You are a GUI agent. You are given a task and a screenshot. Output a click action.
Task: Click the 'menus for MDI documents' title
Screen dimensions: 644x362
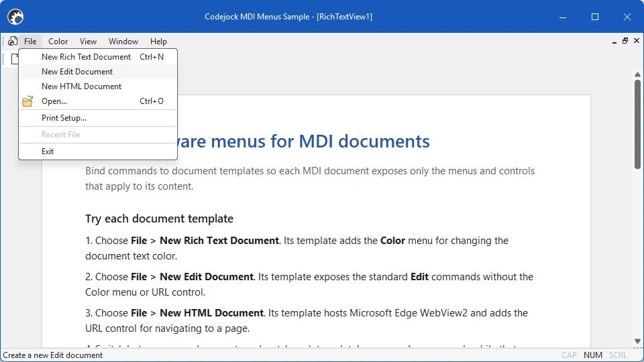coord(321,141)
